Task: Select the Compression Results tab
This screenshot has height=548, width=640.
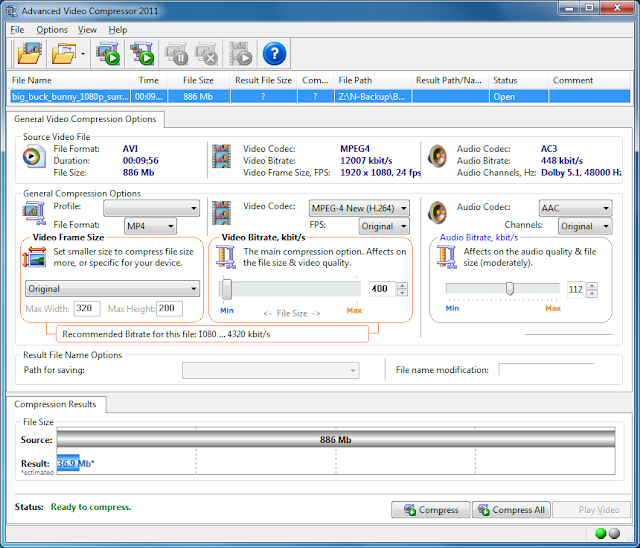Action: 55,404
